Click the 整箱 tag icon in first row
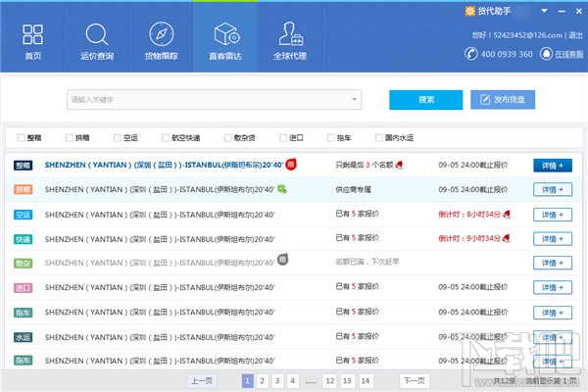The height and width of the screenshot is (392, 588). [x=23, y=165]
